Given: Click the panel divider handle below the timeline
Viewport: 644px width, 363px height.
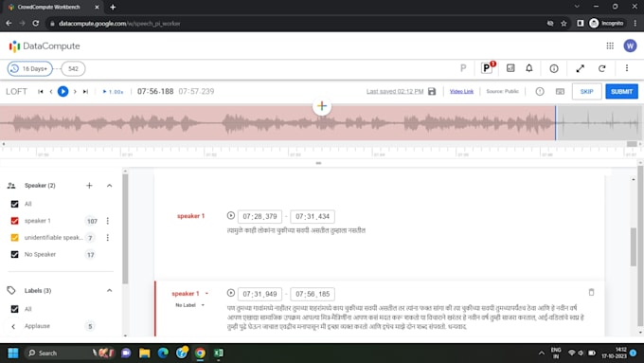Looking at the screenshot, I should tap(318, 163).
